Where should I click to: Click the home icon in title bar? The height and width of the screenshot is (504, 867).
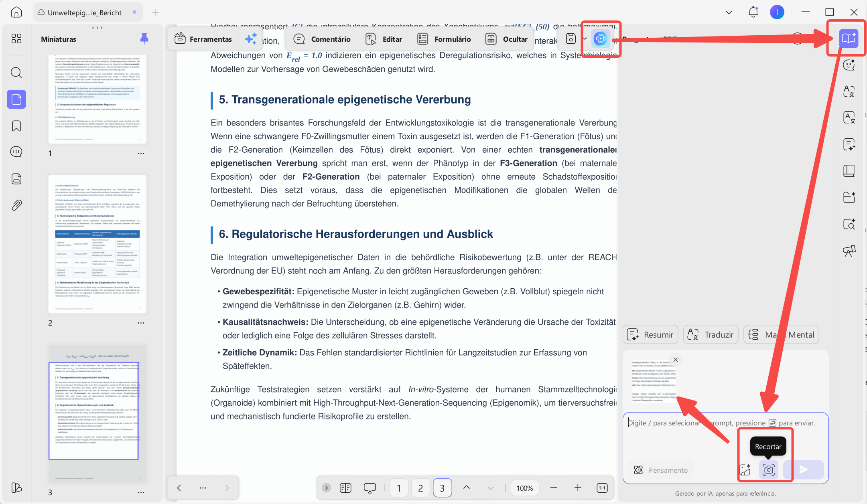pos(16,12)
